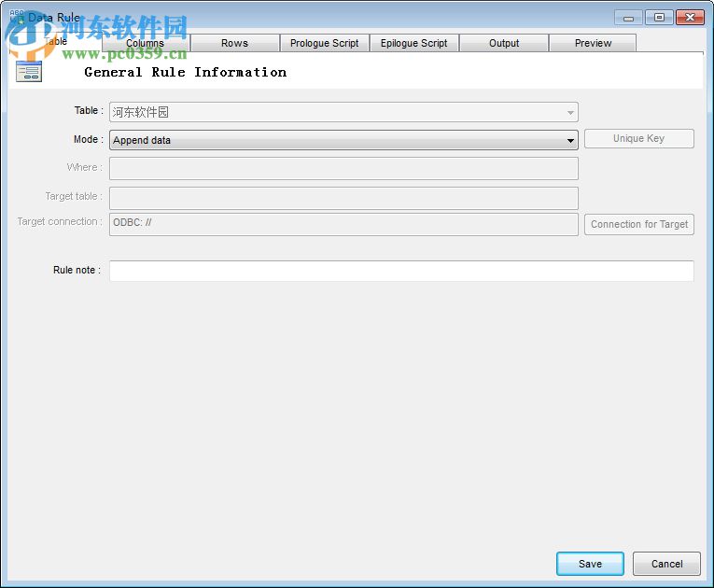Focus the Target table field

click(343, 198)
